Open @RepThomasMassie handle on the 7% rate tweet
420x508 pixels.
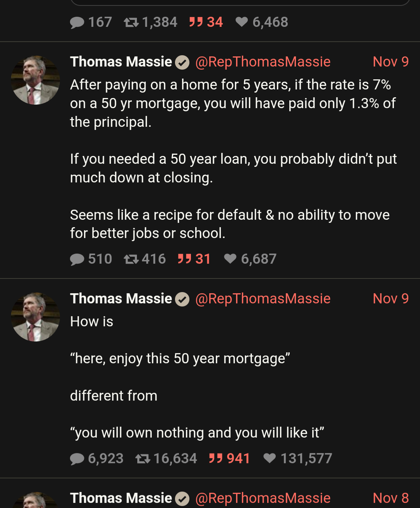[263, 62]
